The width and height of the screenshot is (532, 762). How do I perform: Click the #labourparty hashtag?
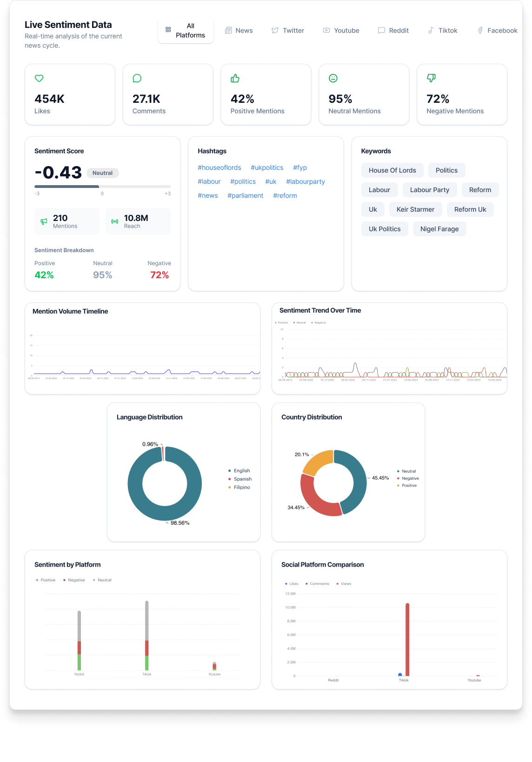[306, 181]
